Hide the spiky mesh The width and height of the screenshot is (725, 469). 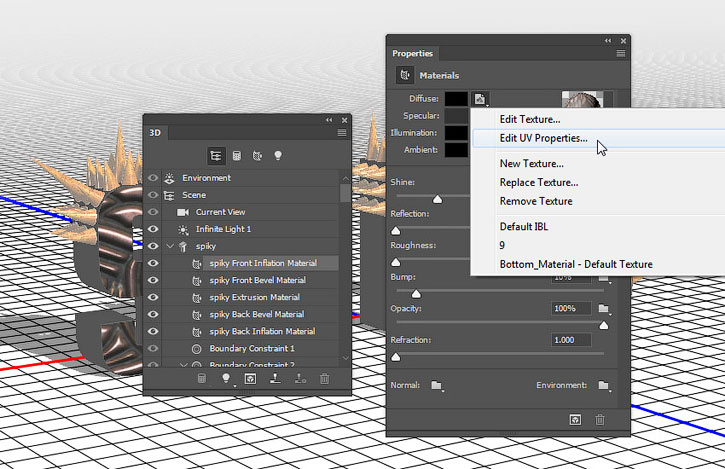tap(153, 247)
